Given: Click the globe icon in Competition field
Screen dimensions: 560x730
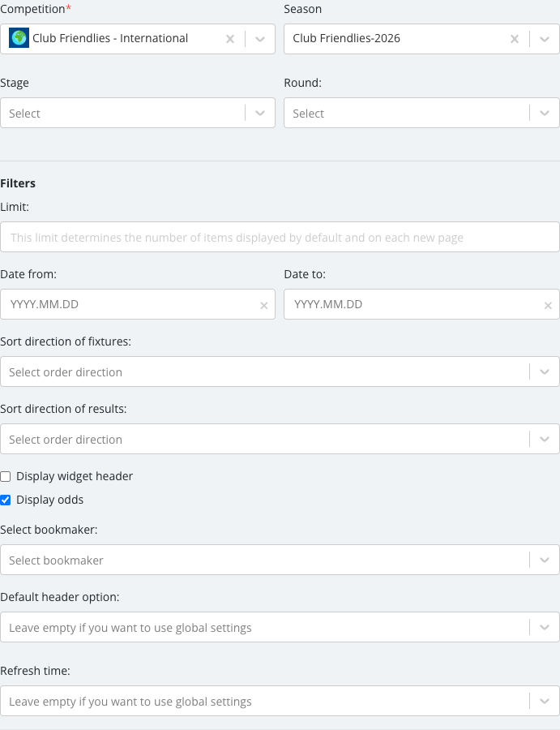Looking at the screenshot, I should click(x=19, y=38).
